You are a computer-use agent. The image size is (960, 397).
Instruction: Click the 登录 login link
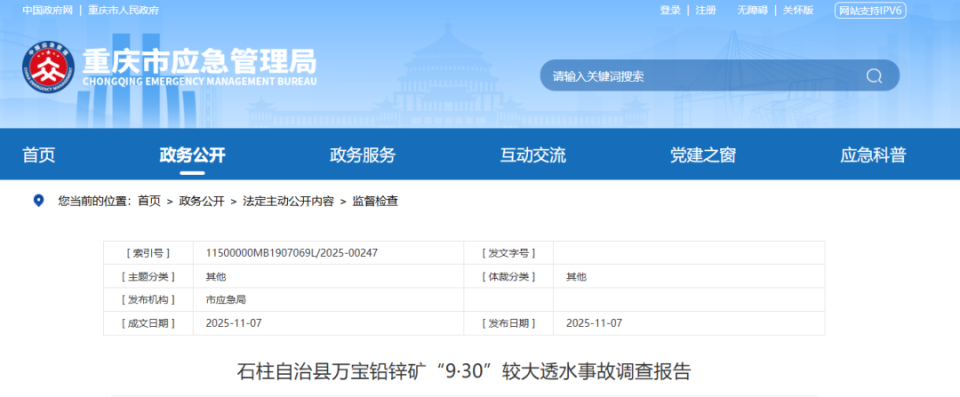670,10
